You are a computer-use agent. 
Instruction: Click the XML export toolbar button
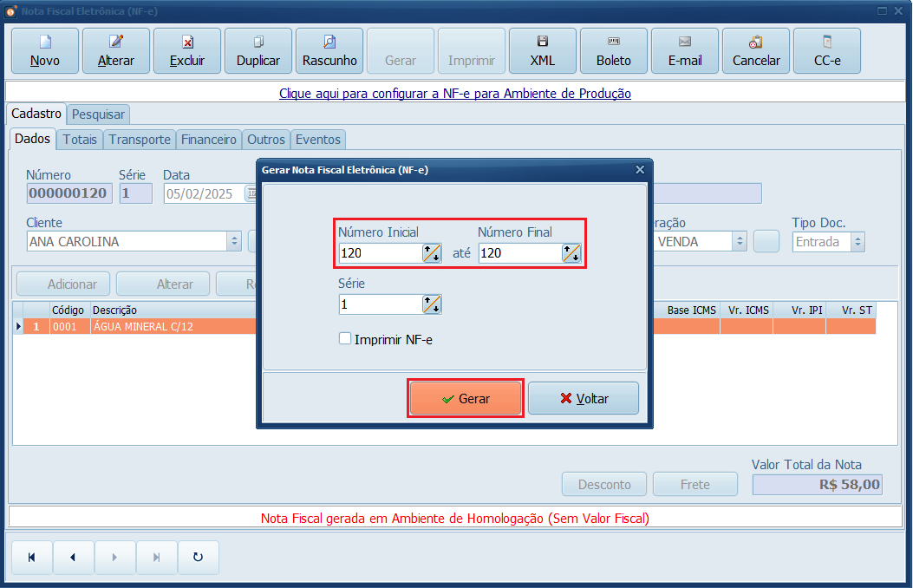coord(543,50)
